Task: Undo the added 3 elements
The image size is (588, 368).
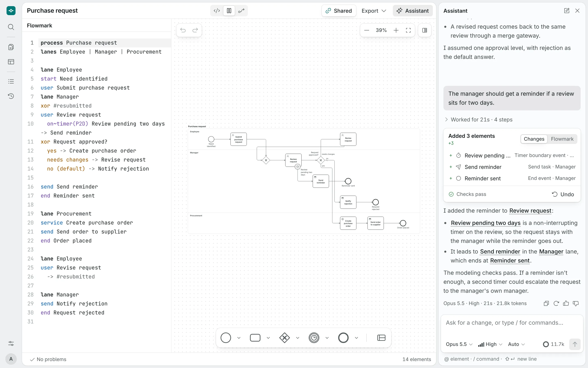Action: point(563,194)
